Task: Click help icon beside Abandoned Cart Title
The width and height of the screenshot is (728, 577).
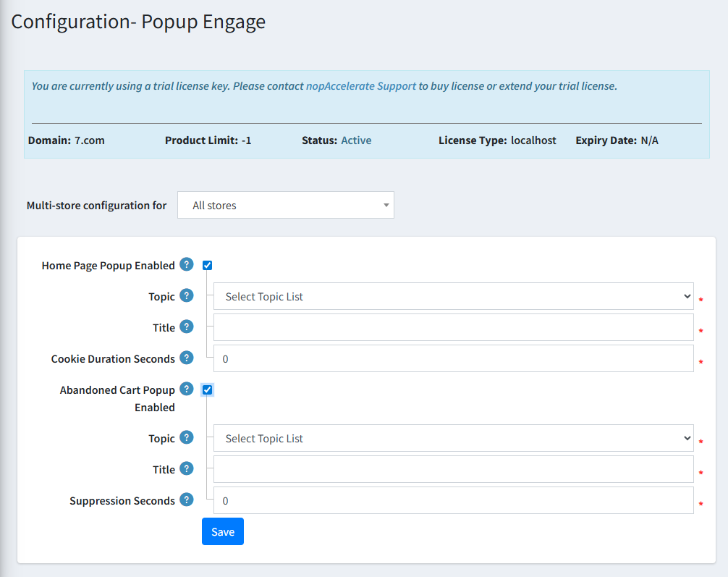Action: coord(187,468)
